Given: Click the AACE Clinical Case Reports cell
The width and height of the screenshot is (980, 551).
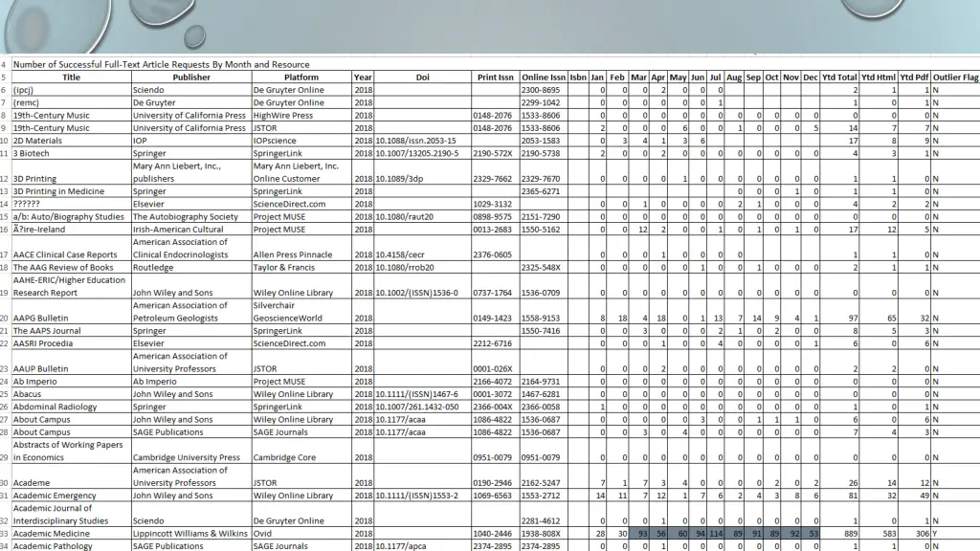Looking at the screenshot, I should [x=71, y=249].
